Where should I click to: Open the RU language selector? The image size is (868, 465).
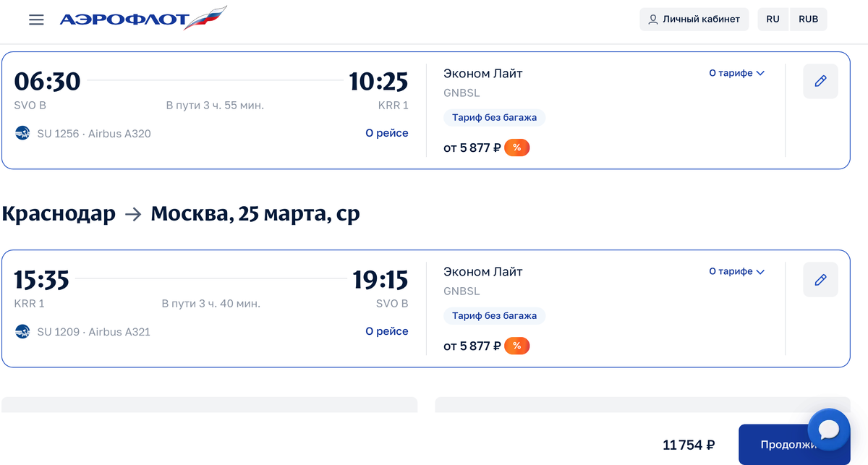click(x=773, y=20)
